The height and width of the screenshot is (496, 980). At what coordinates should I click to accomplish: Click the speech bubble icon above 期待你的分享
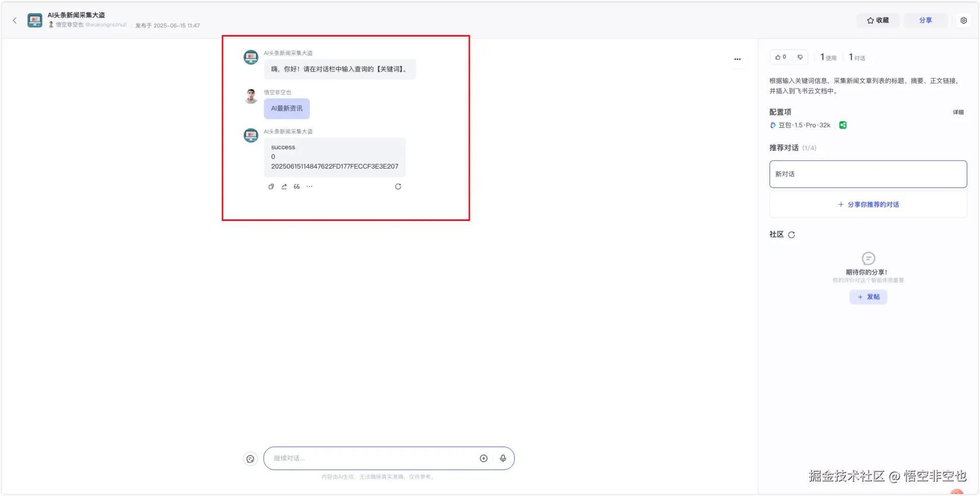coord(868,259)
